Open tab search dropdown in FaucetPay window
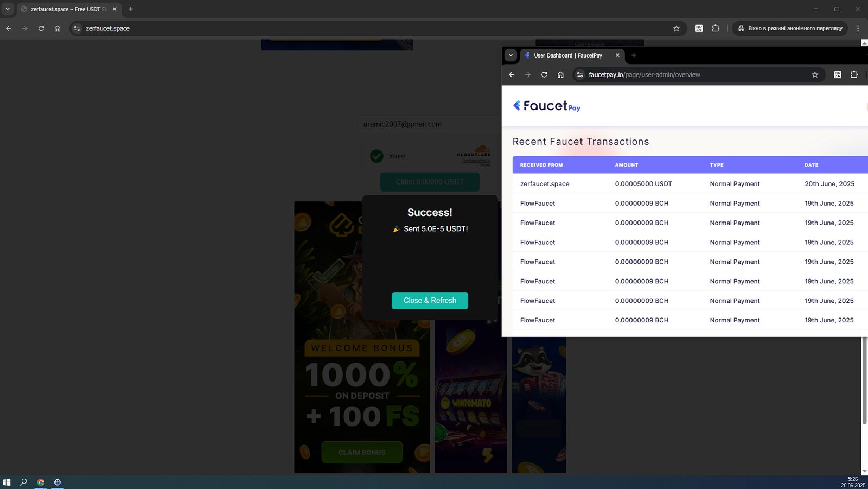 [510, 55]
